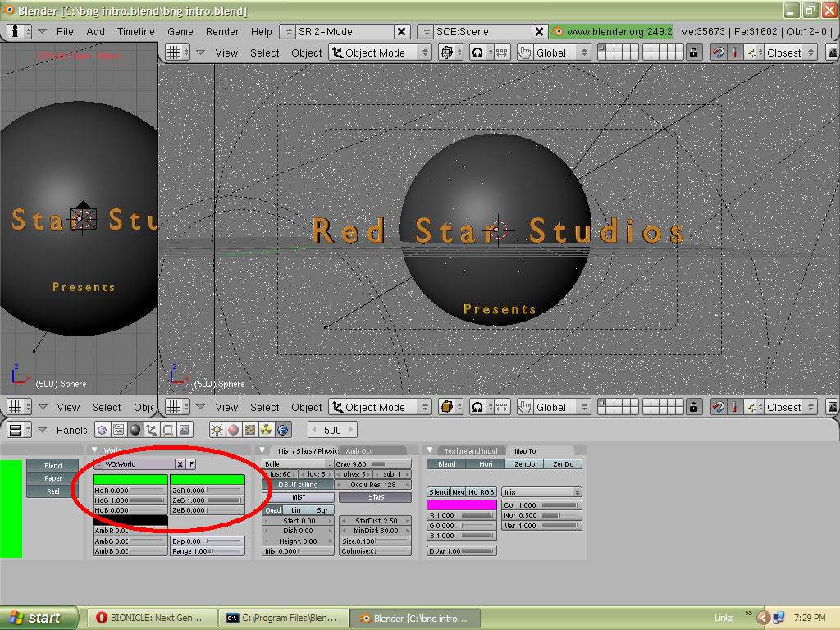Image resolution: width=840 pixels, height=630 pixels.
Task: Click the snap magnet icon in top header
Action: [x=718, y=52]
